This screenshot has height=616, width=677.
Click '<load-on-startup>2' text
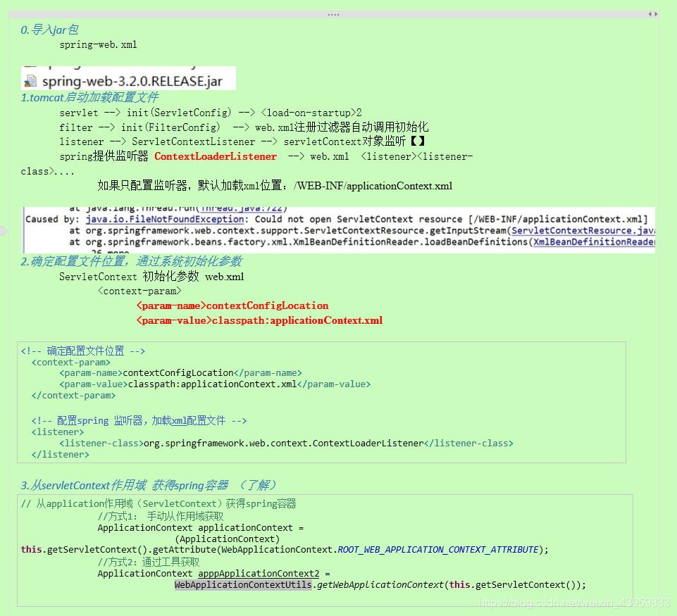pyautogui.click(x=311, y=113)
